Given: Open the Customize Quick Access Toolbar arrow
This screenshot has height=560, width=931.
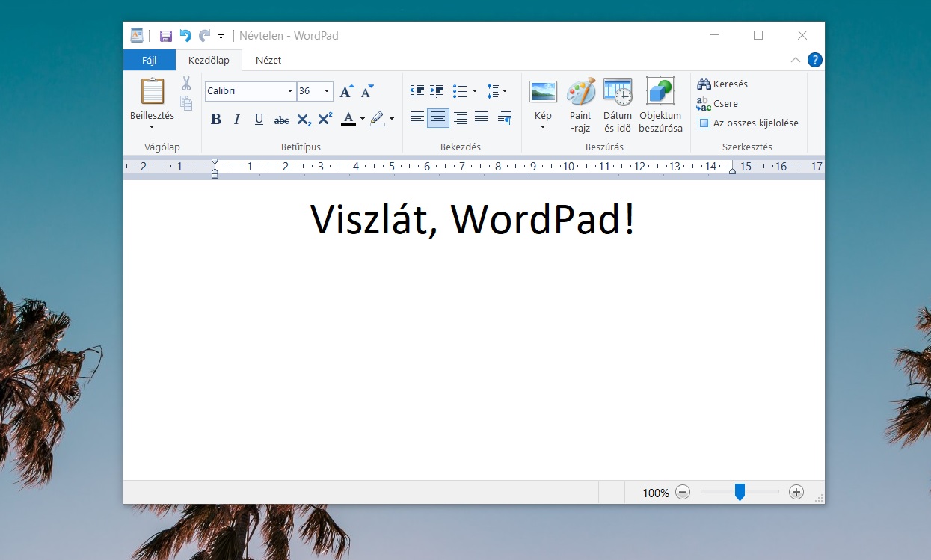Looking at the screenshot, I should coord(221,36).
